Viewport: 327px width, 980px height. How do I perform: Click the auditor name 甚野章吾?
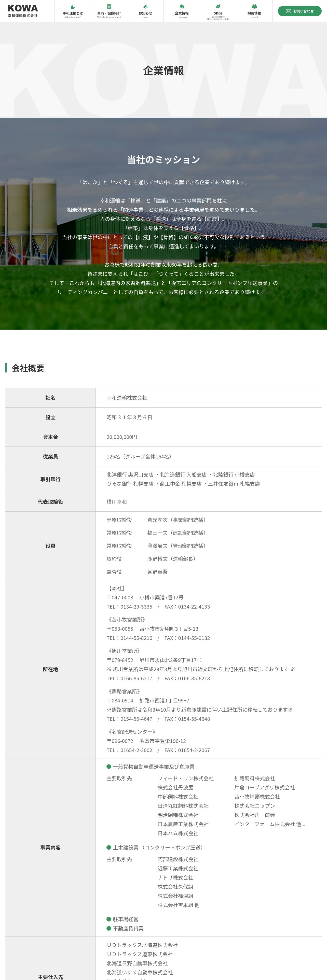pos(157,572)
